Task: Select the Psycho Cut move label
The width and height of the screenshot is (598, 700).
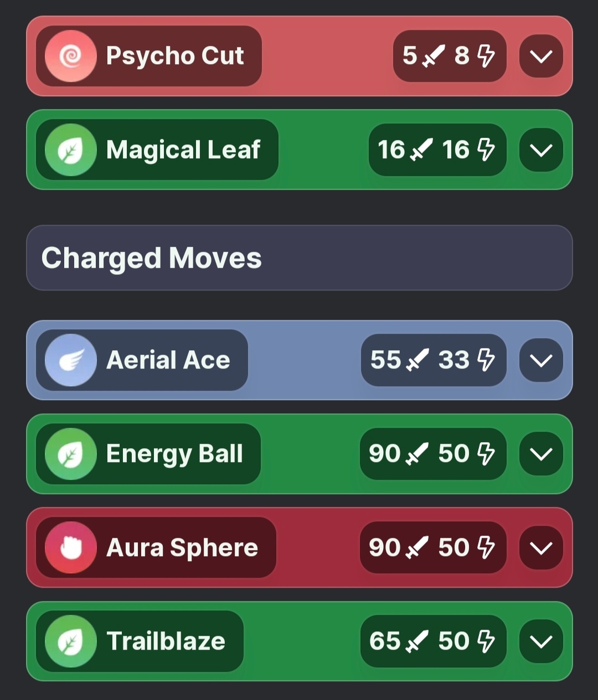Action: 175,56
